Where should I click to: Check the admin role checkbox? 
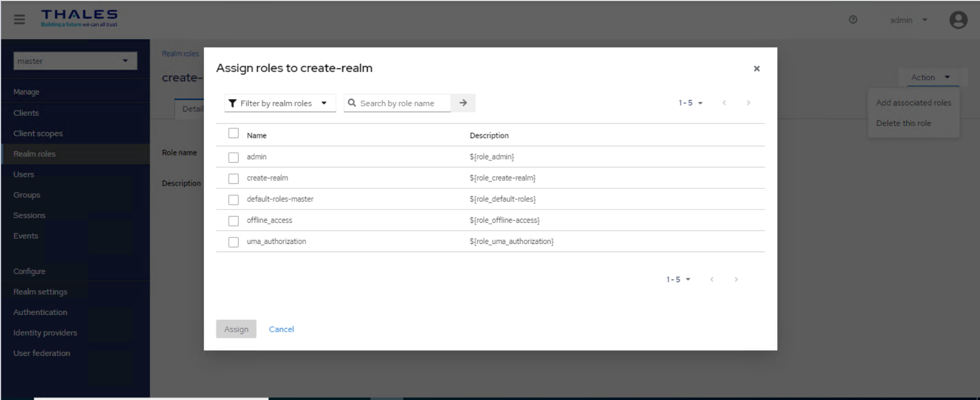pyautogui.click(x=234, y=158)
